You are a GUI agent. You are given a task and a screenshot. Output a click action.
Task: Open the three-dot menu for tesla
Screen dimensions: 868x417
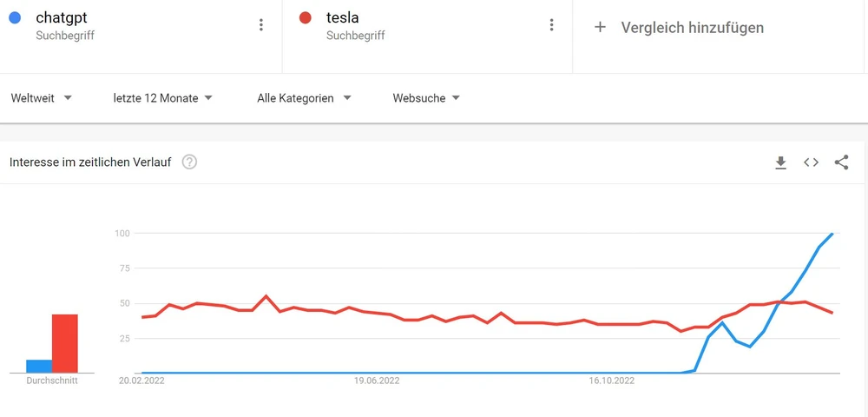tap(551, 25)
